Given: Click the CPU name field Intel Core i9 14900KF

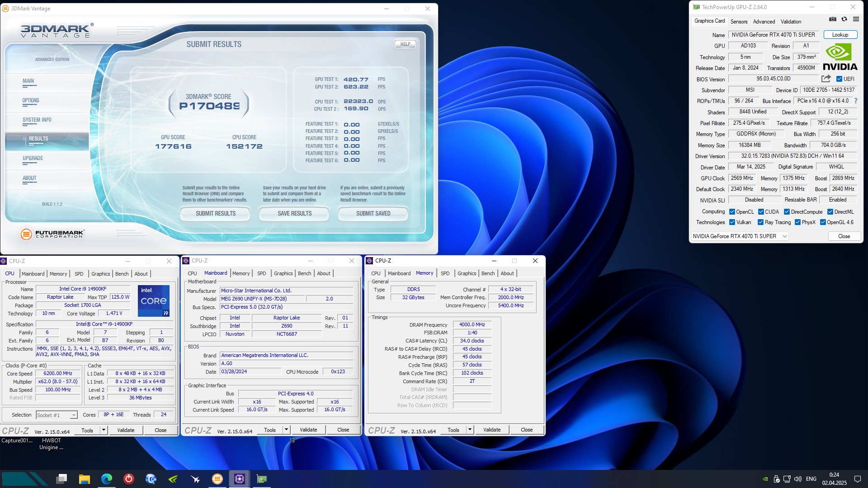Looking at the screenshot, I should pos(83,289).
